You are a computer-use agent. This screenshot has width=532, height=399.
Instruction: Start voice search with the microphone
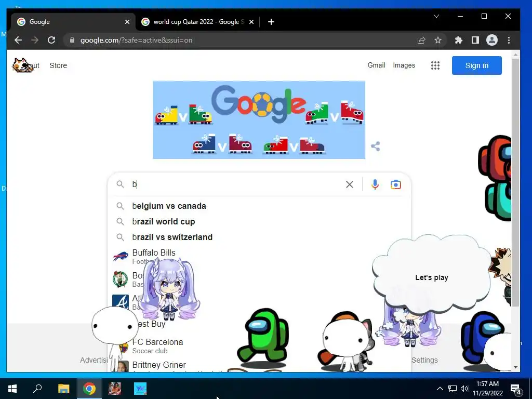[x=375, y=184]
